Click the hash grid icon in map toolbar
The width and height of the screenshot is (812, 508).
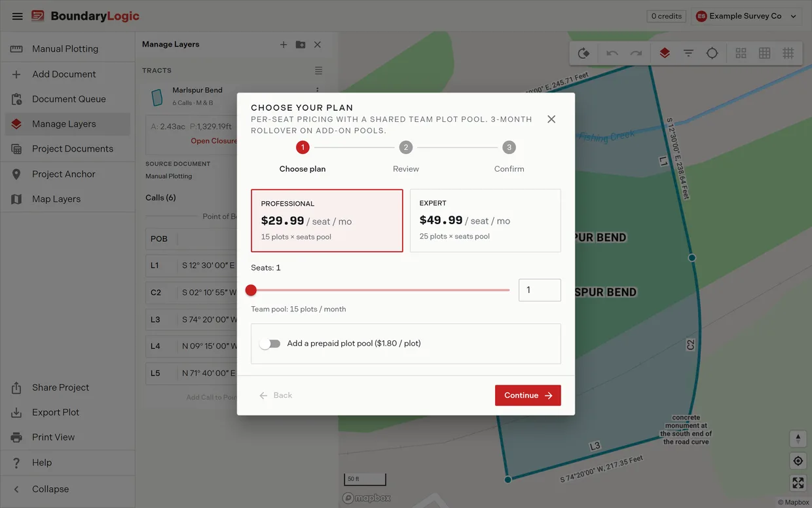[788, 53]
